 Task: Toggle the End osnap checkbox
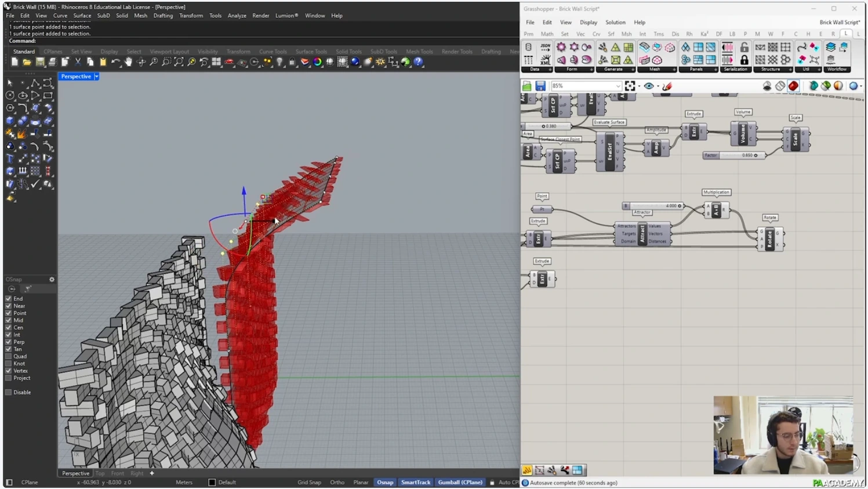8,299
